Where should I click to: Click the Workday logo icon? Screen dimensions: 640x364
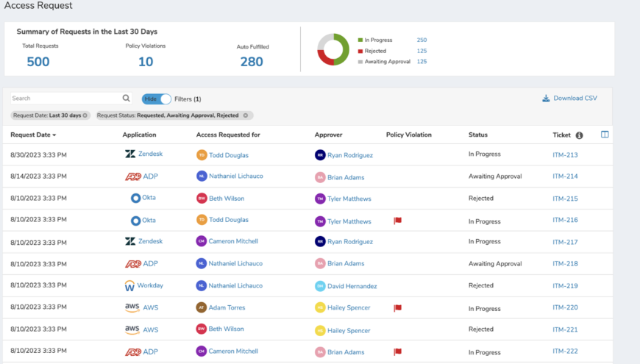pos(129,285)
